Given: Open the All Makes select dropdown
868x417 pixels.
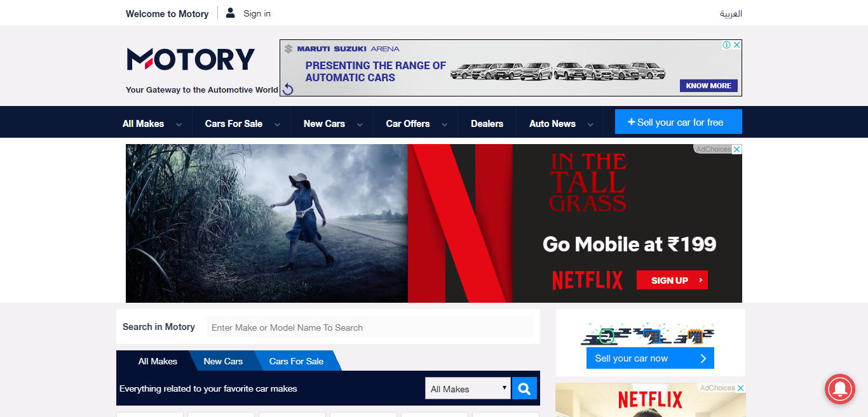Looking at the screenshot, I should click(x=468, y=388).
